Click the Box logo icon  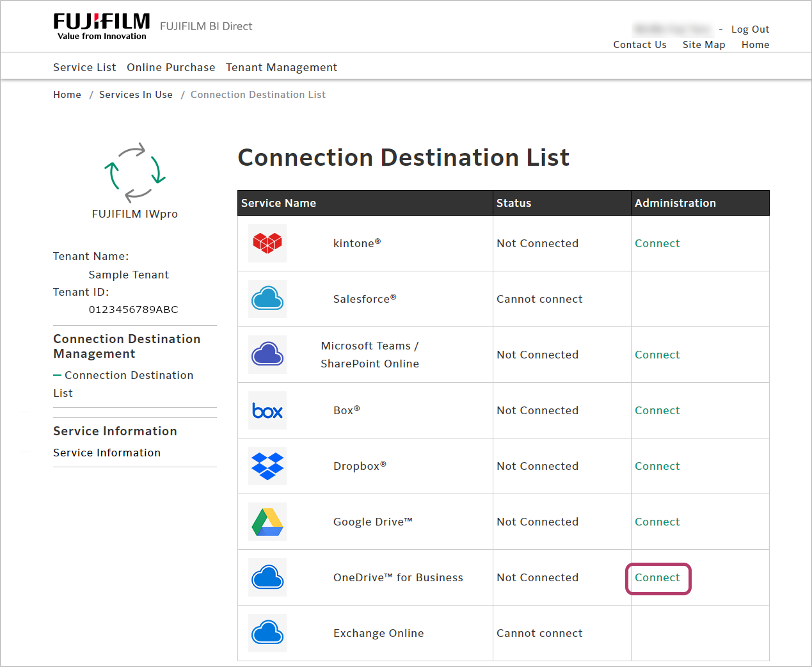coord(267,410)
